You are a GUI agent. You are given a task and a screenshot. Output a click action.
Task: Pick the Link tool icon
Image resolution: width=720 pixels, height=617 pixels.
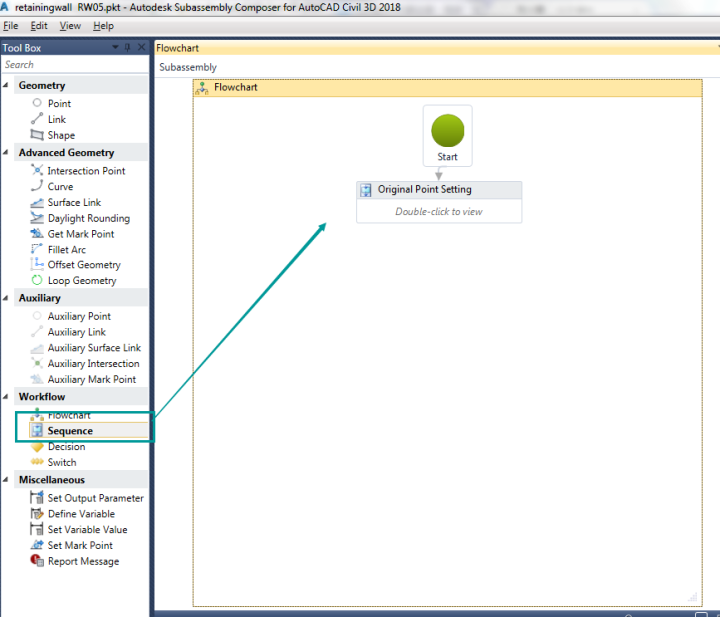click(37, 119)
